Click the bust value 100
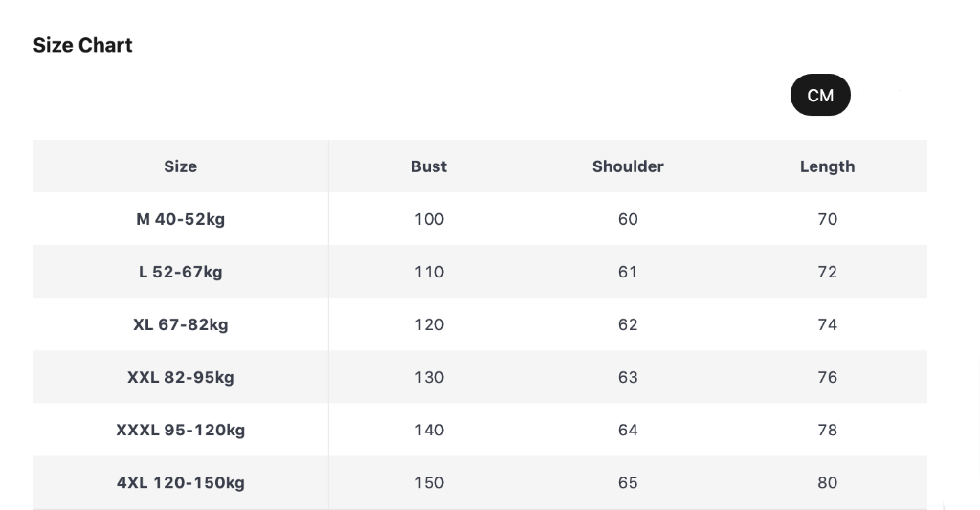Image resolution: width=980 pixels, height=510 pixels. pos(429,219)
